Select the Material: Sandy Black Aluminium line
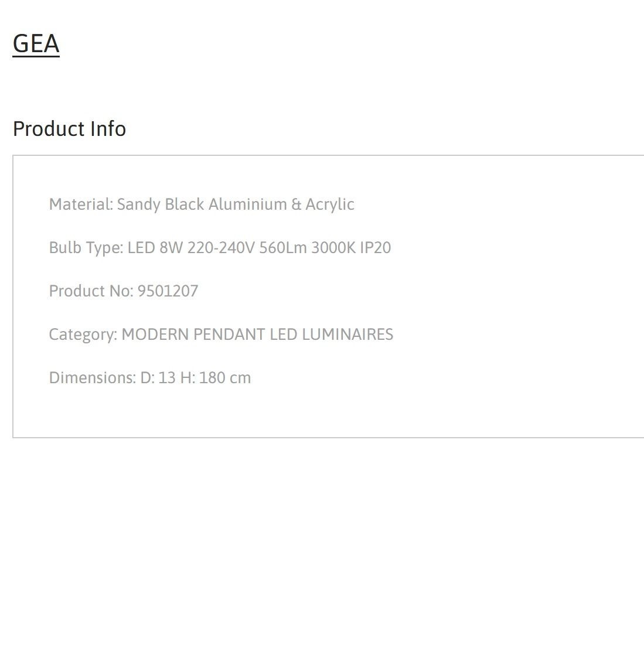 point(202,205)
